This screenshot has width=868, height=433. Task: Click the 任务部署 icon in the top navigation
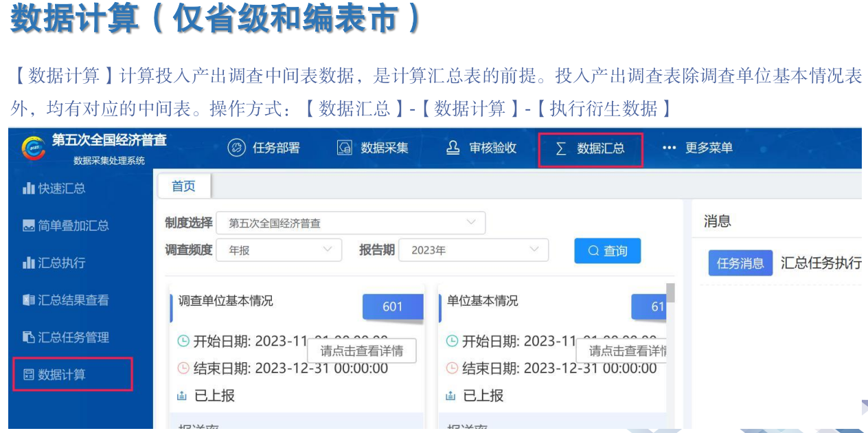(x=236, y=148)
